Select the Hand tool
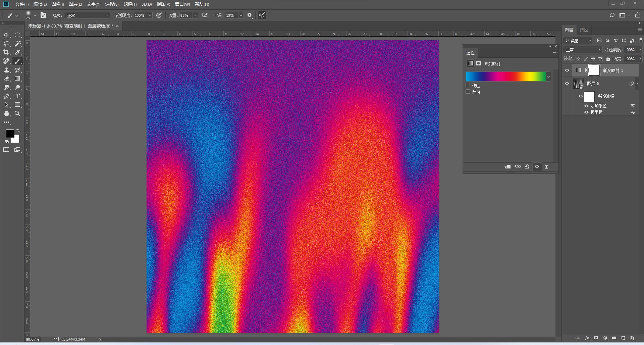Viewport: 644px width, 345px height. (6, 114)
